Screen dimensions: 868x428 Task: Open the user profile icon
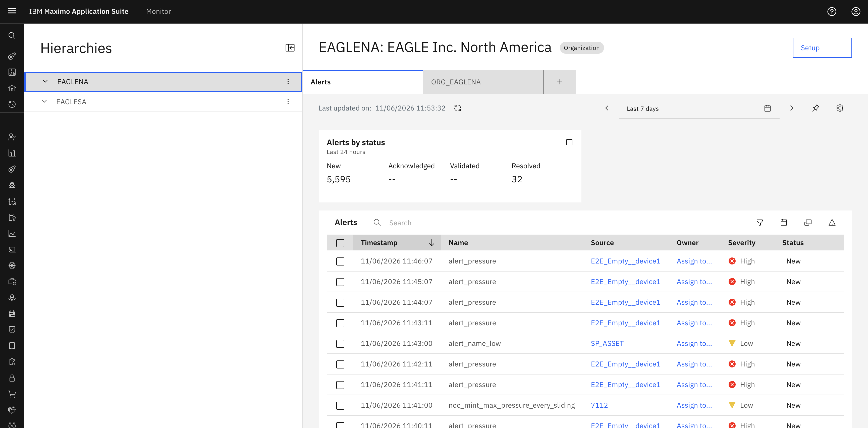click(855, 12)
